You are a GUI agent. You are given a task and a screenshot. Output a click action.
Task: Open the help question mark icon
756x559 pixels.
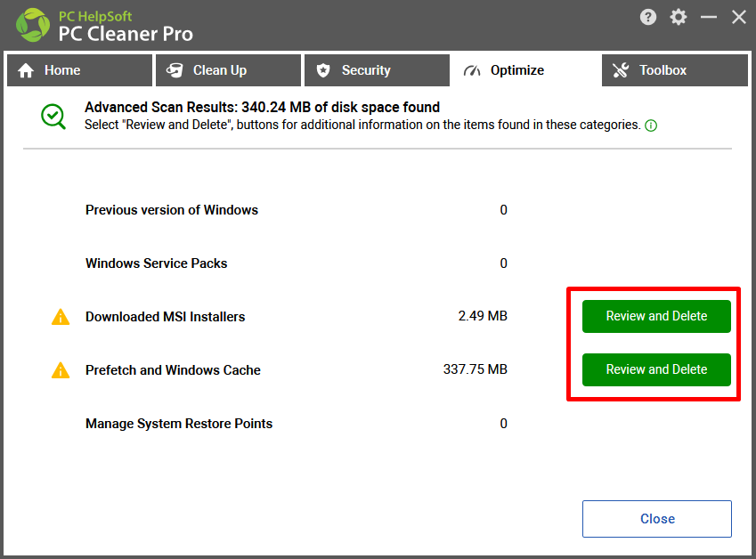coord(648,17)
